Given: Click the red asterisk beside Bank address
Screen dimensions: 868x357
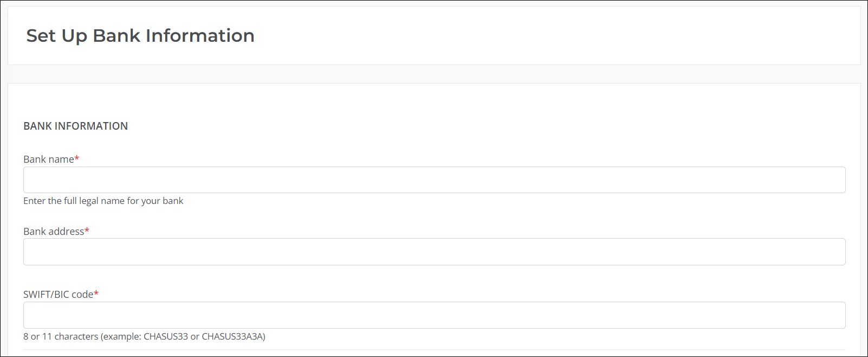Looking at the screenshot, I should (x=87, y=231).
